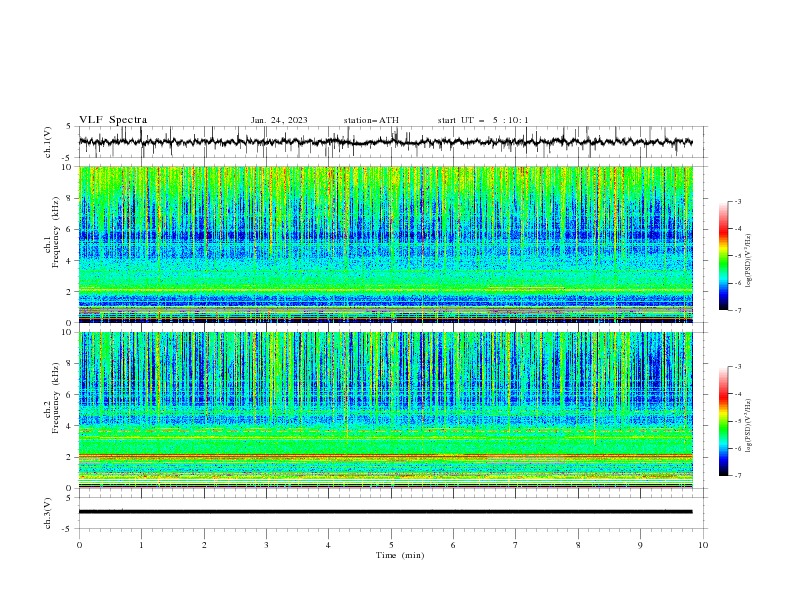Click the ch.2 'Frequency (kHz)' axis label
The height and width of the screenshot is (612, 792).
tap(56, 398)
